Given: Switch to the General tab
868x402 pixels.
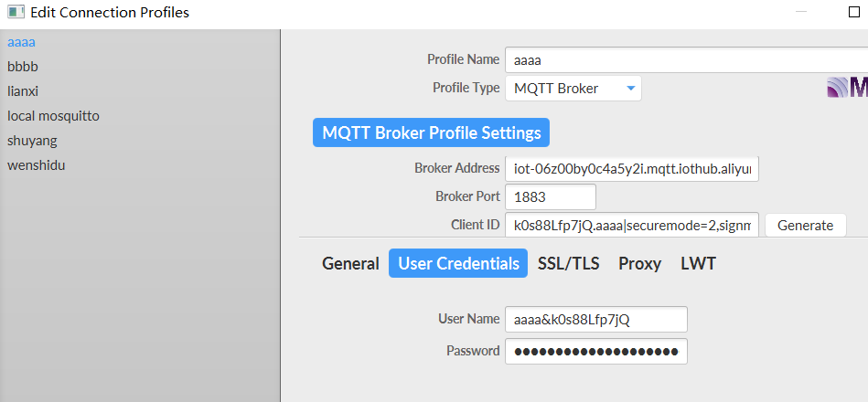Looking at the screenshot, I should coord(350,264).
